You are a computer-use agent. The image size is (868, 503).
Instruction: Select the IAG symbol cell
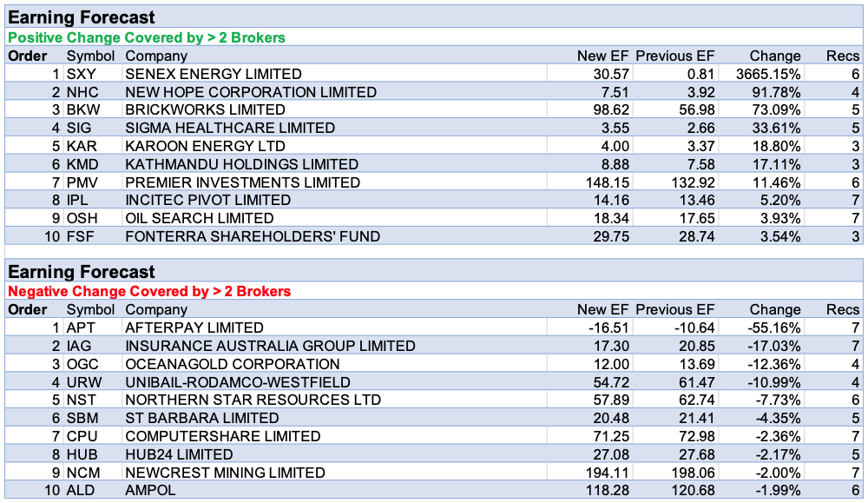coord(81,346)
